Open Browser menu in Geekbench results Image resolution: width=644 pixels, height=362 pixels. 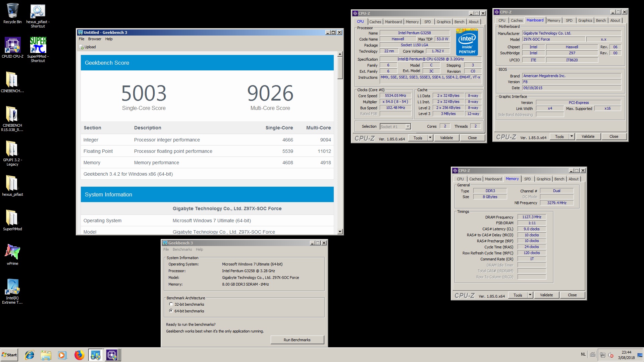tap(95, 39)
